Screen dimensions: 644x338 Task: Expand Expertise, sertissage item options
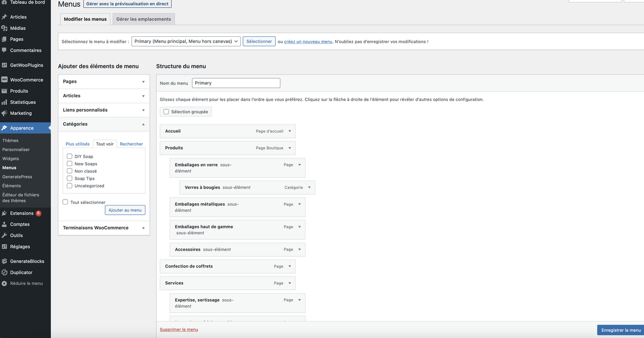click(x=299, y=300)
